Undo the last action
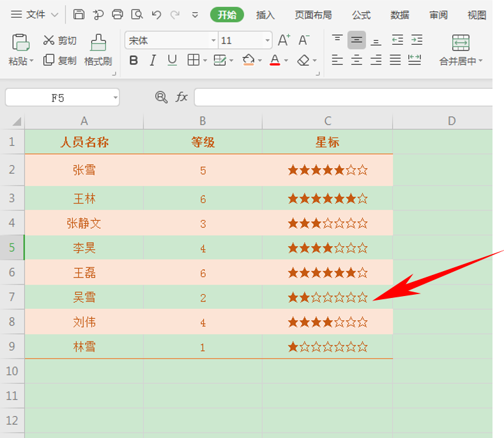This screenshot has width=504, height=438. (157, 15)
